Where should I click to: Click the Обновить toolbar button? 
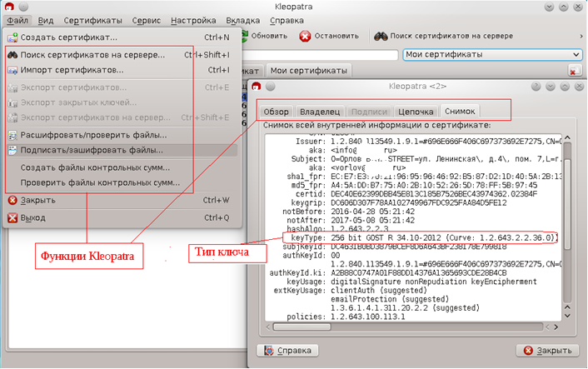(264, 36)
